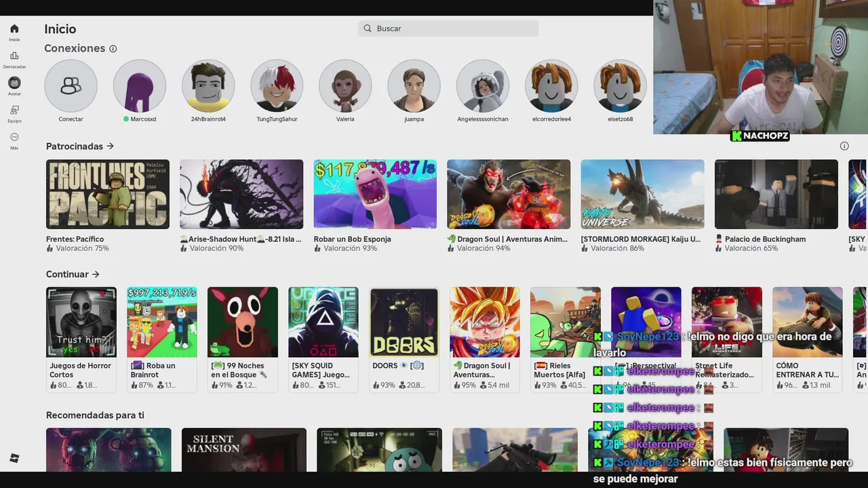This screenshot has width=868, height=488.
Task: Open Valeria's avatar profile
Action: (345, 86)
